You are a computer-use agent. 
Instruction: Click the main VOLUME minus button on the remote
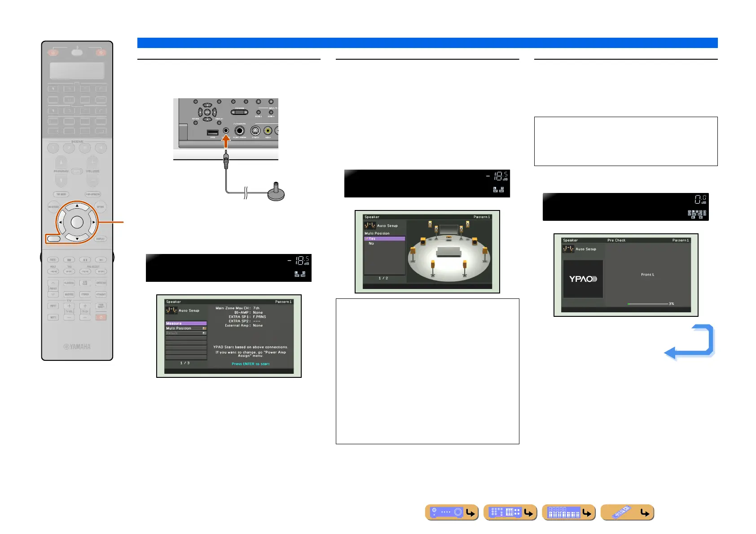click(x=93, y=180)
